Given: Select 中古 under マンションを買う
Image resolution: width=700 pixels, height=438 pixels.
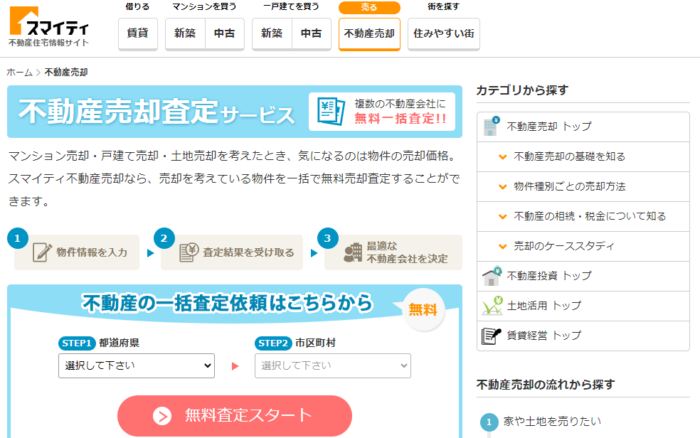Looking at the screenshot, I should [225, 33].
